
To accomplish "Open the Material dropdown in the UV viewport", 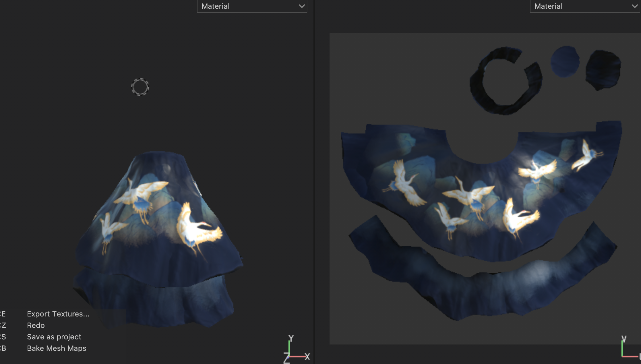I will pyautogui.click(x=584, y=6).
